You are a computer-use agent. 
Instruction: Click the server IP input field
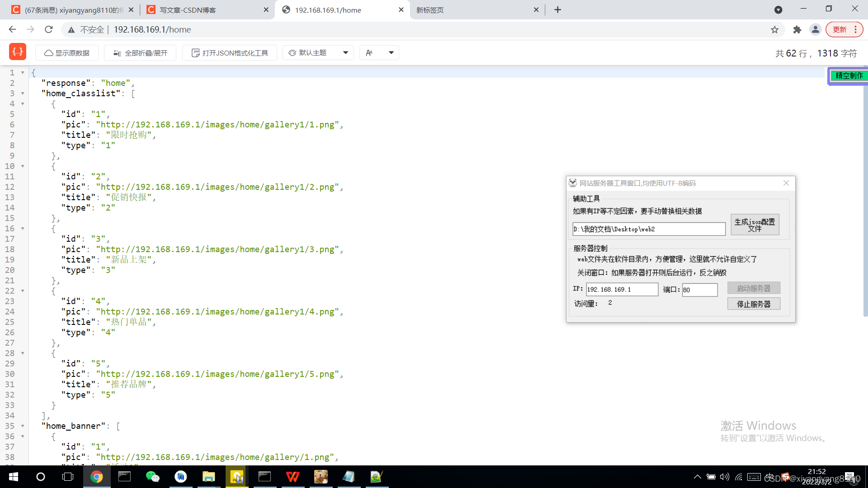[622, 290]
